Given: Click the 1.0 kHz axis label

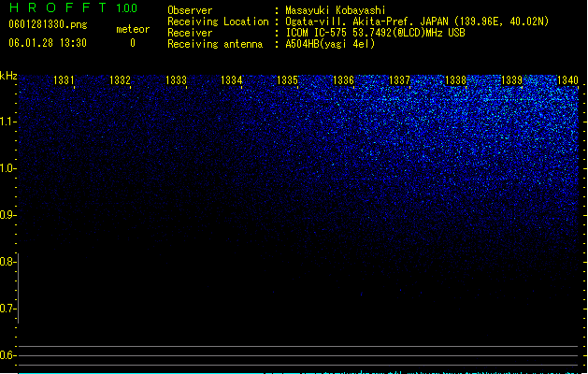Looking at the screenshot, I should tap(7, 168).
